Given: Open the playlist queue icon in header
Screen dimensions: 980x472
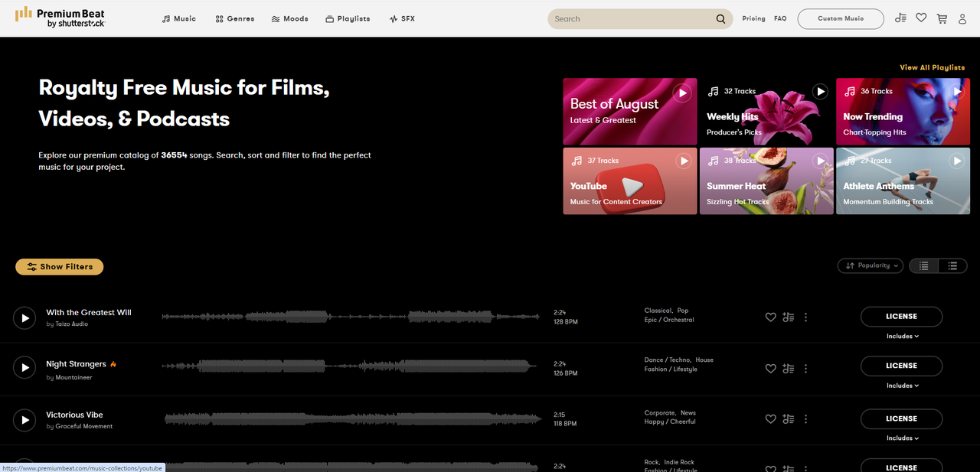Looking at the screenshot, I should [x=900, y=18].
